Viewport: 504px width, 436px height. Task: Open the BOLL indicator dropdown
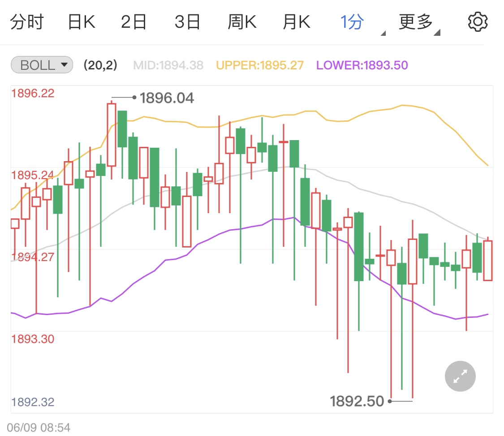pyautogui.click(x=42, y=65)
